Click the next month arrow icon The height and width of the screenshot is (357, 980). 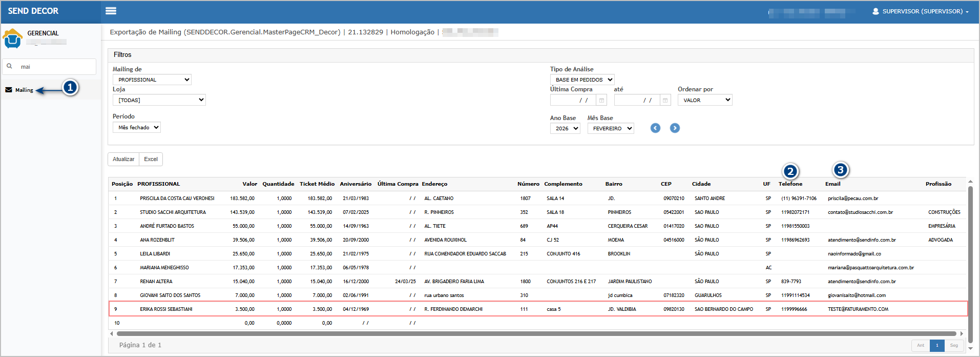[x=675, y=128]
